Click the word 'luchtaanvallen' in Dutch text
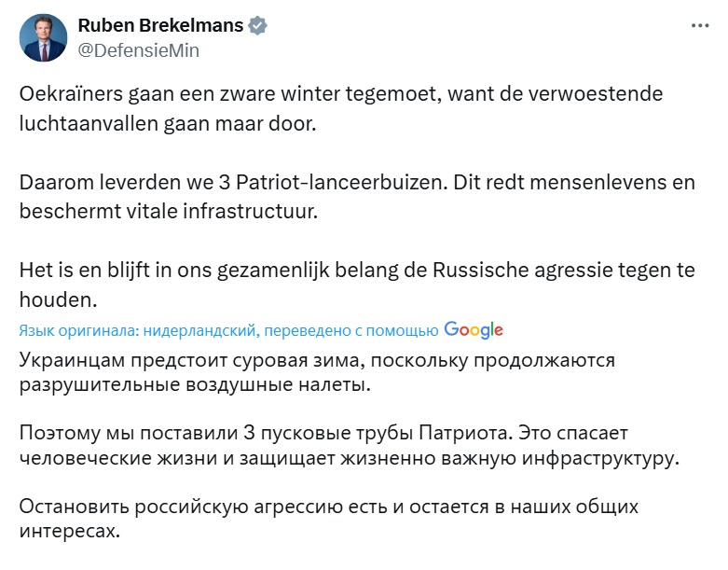Image resolution: width=728 pixels, height=570 pixels. point(89,123)
